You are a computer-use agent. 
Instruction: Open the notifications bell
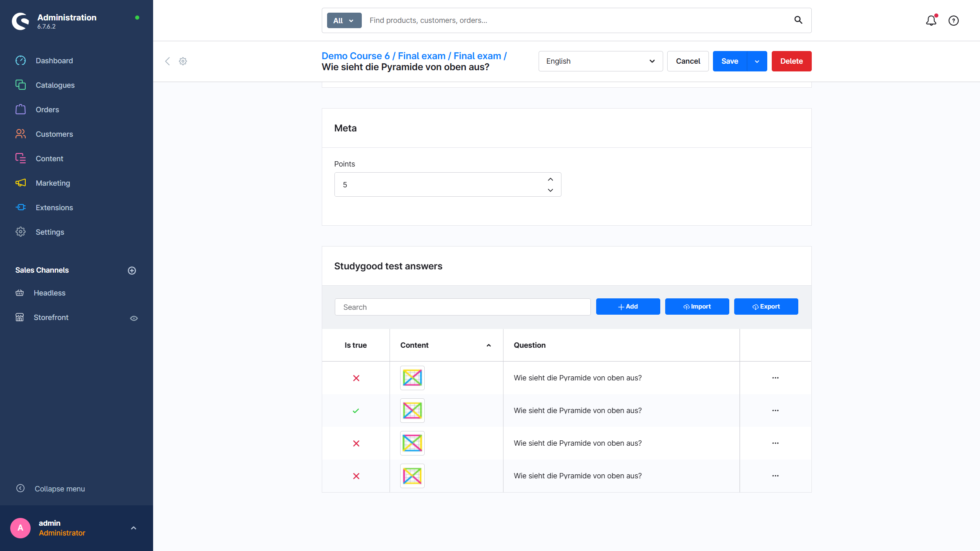click(931, 20)
